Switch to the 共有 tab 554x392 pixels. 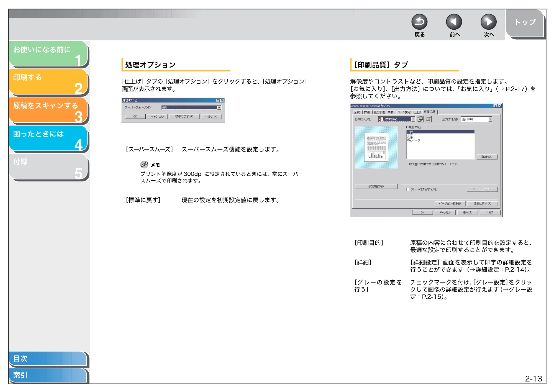pos(391,112)
